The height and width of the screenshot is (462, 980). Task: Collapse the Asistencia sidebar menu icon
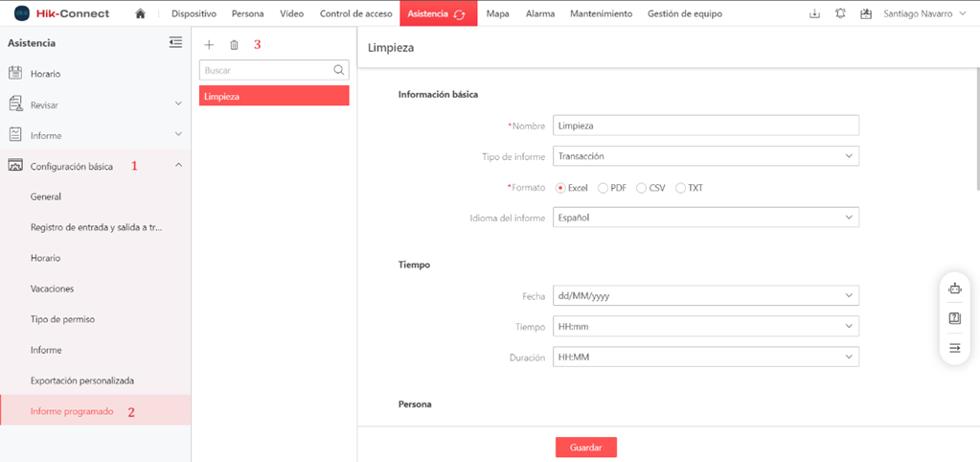pos(175,42)
